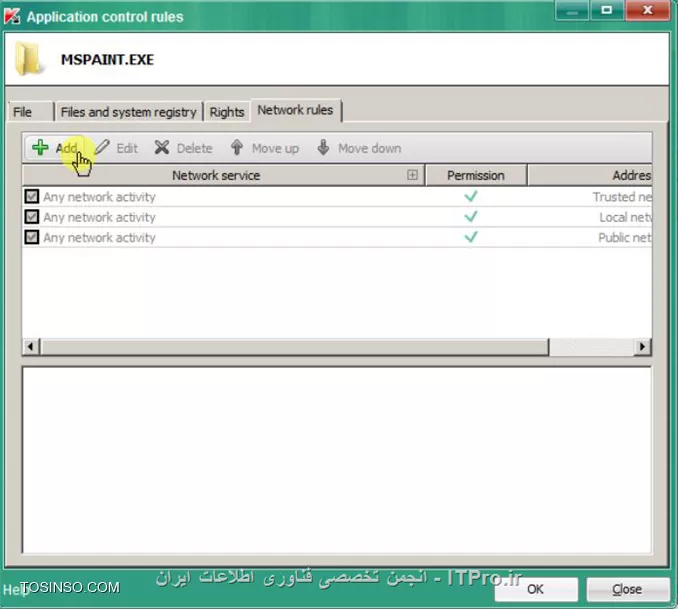This screenshot has height=609, width=678.
Task: Click the Address column header
Action: 590,175
